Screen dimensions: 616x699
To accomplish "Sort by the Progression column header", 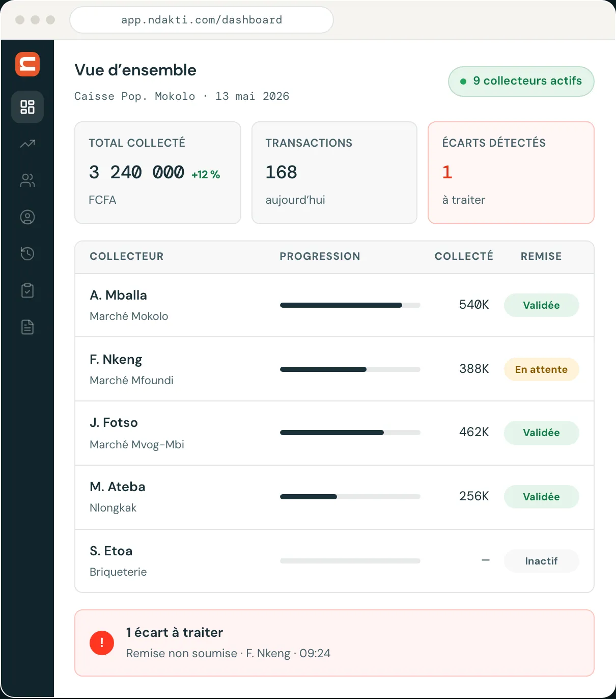I will click(x=320, y=256).
